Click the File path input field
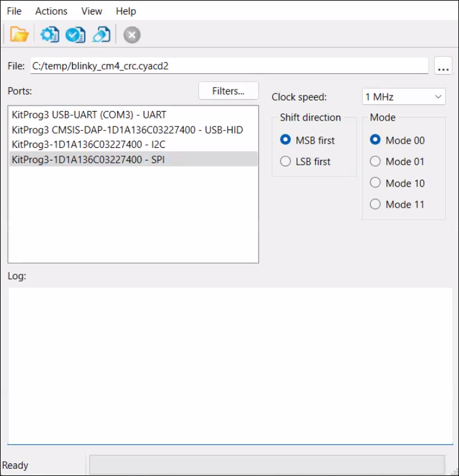 229,66
